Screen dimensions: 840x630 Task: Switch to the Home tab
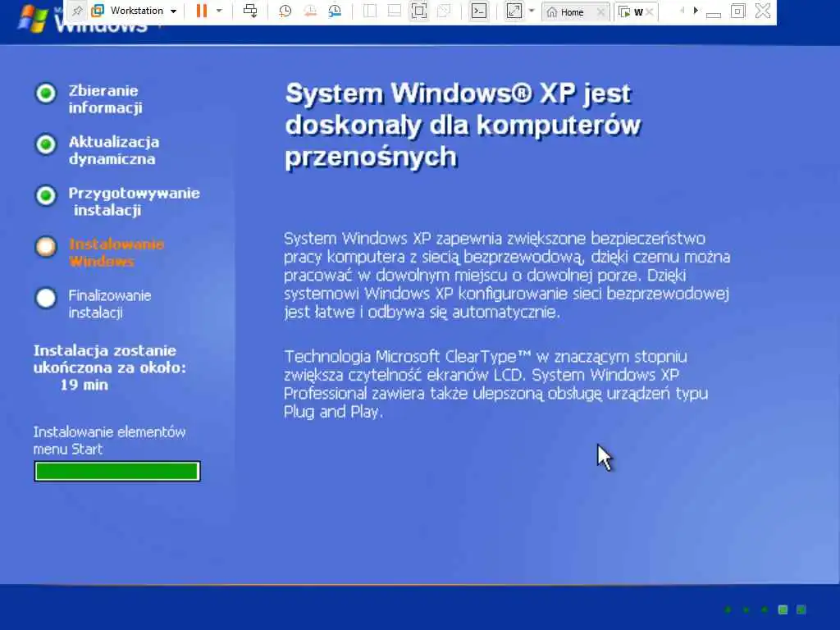click(567, 11)
